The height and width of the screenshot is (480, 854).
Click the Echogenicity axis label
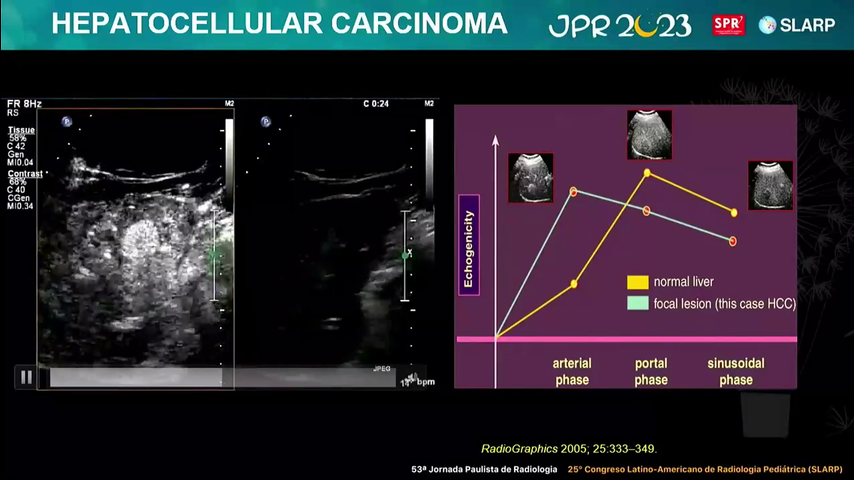pyautogui.click(x=467, y=250)
